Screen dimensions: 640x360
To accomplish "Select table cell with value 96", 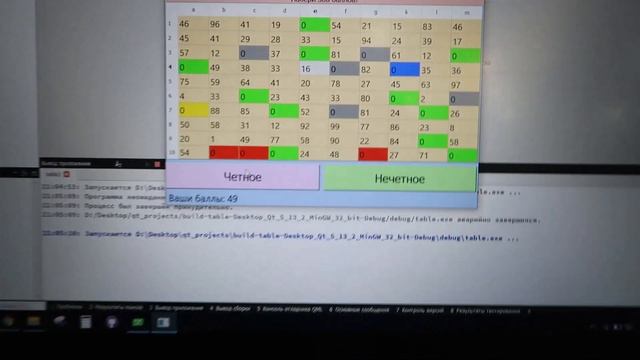I will 223,24.
